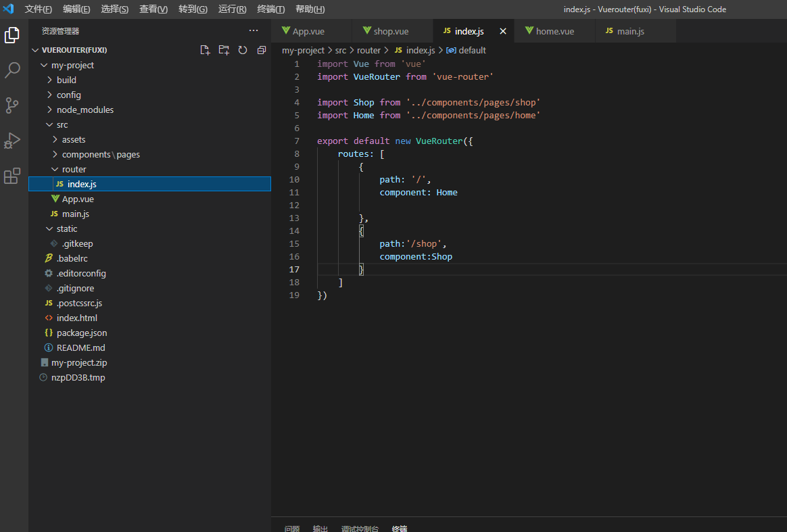Collapse the router folder
The width and height of the screenshot is (787, 532).
tap(149, 169)
